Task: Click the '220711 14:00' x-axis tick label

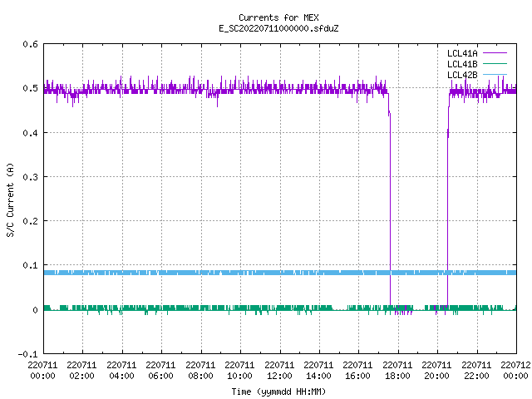Action: pos(318,371)
